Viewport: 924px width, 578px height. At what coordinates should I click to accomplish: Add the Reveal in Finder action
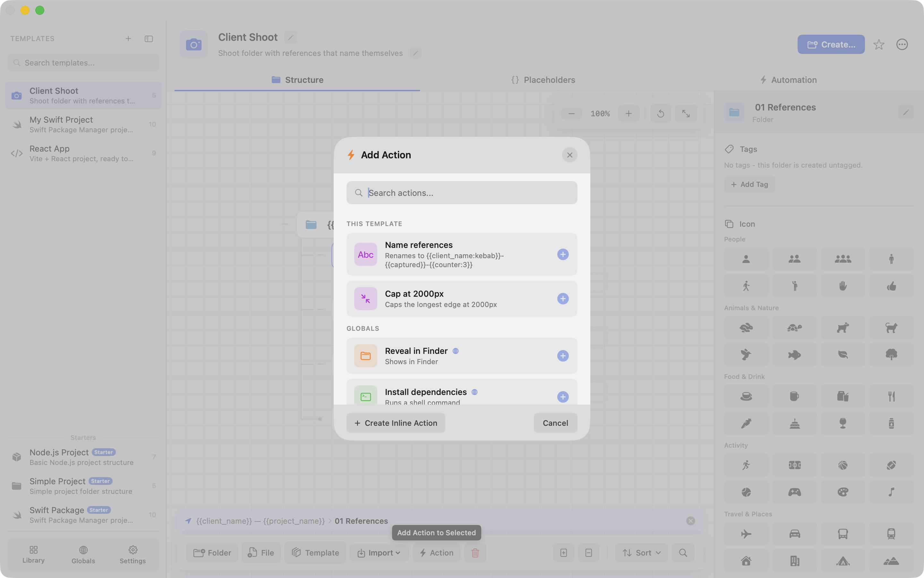563,356
